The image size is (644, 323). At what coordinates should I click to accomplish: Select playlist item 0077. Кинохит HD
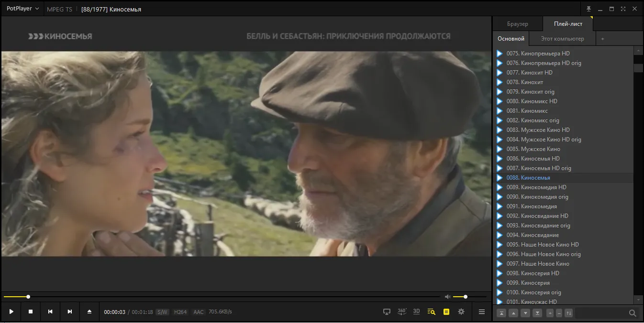pyautogui.click(x=563, y=73)
